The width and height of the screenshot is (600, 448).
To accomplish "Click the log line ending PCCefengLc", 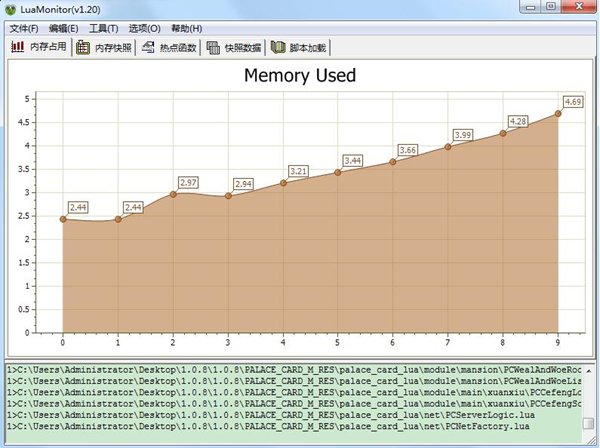I will coord(294,393).
